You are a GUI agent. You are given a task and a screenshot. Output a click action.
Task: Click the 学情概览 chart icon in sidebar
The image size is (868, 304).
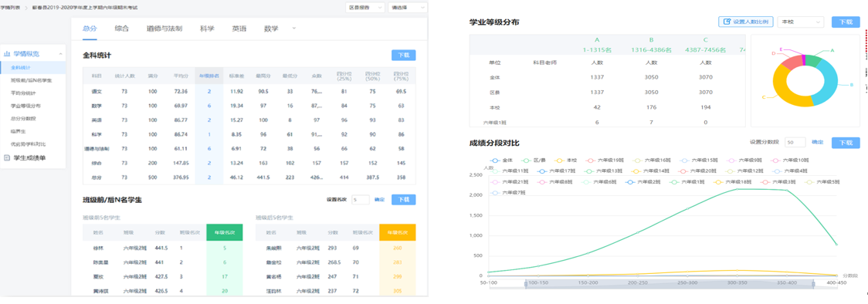pyautogui.click(x=7, y=53)
